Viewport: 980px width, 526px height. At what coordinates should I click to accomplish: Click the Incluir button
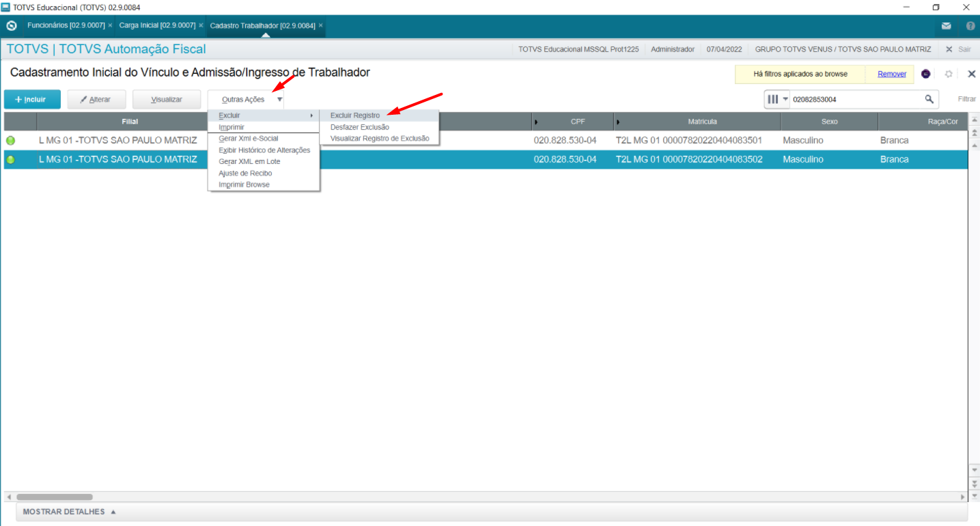32,100
